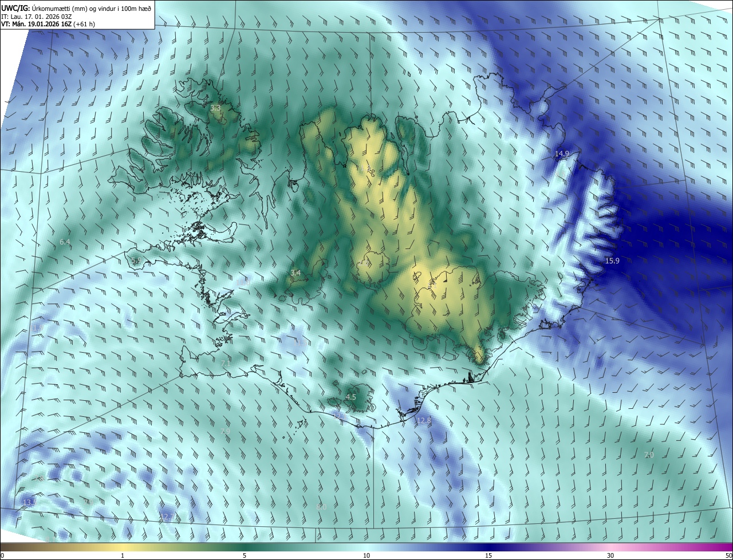Click the 3.3 value on the map
Viewport: 733px width, 560px height.
coord(215,108)
